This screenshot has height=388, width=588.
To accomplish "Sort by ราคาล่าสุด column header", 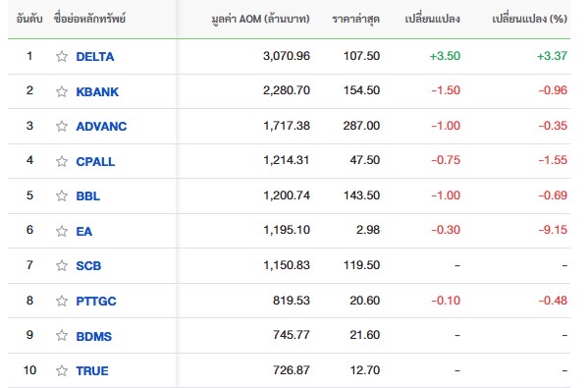I will pos(356,19).
